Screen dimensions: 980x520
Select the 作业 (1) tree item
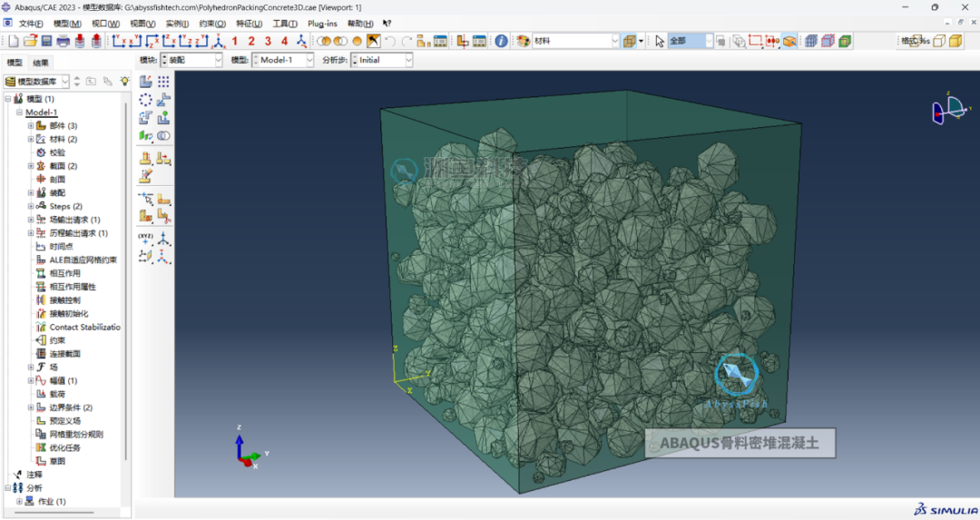point(51,501)
